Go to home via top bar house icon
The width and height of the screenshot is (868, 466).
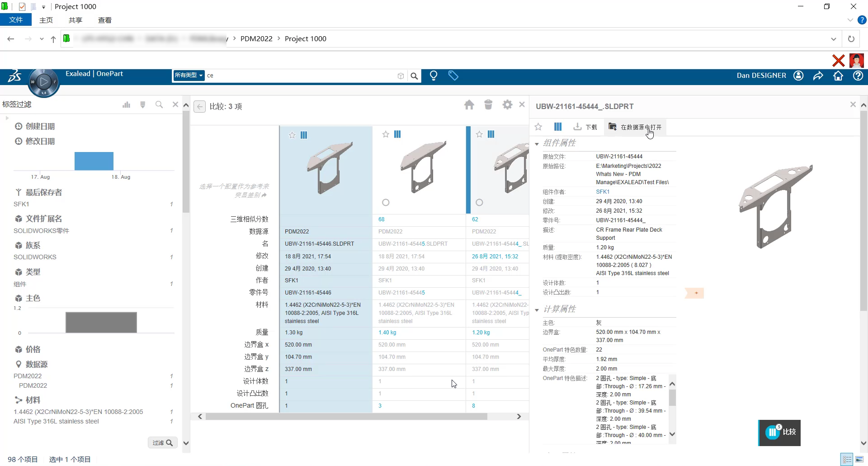(x=838, y=76)
